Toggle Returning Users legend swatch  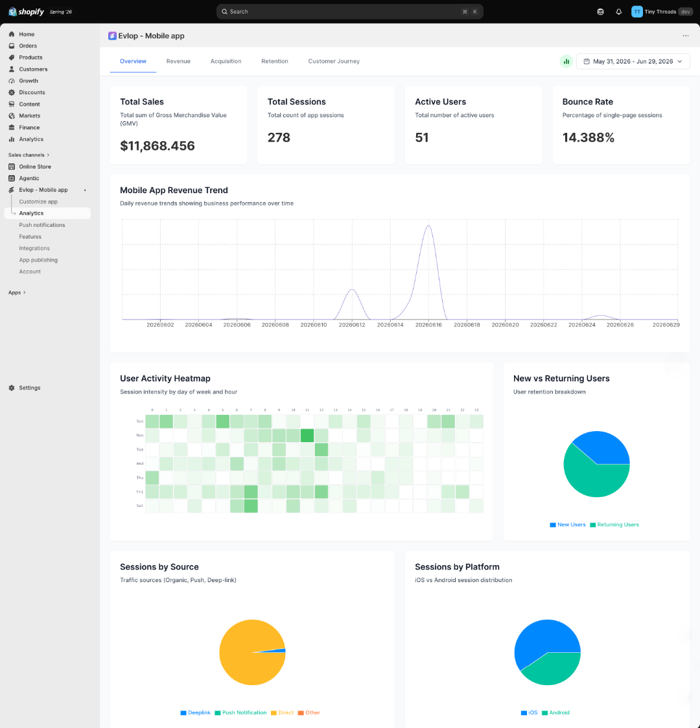click(593, 525)
